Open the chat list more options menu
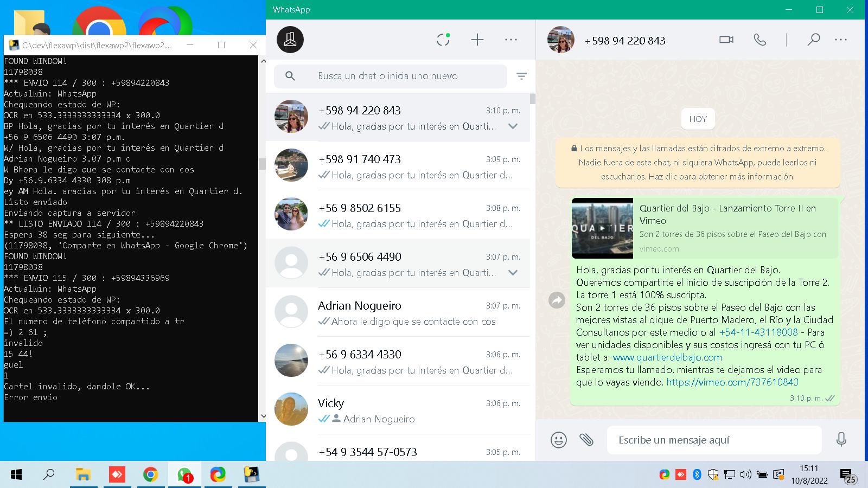Screen dimensions: 868x488 [511, 40]
